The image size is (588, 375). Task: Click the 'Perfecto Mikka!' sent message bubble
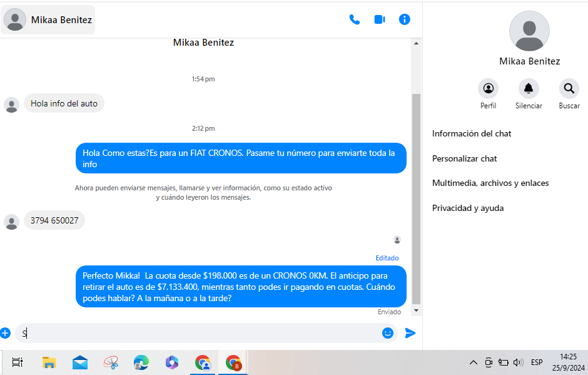click(x=241, y=286)
